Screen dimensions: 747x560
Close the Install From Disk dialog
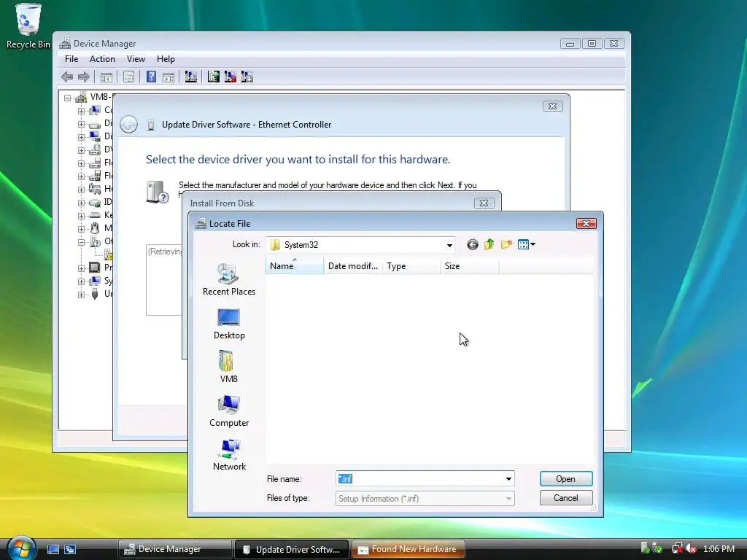coord(484,203)
